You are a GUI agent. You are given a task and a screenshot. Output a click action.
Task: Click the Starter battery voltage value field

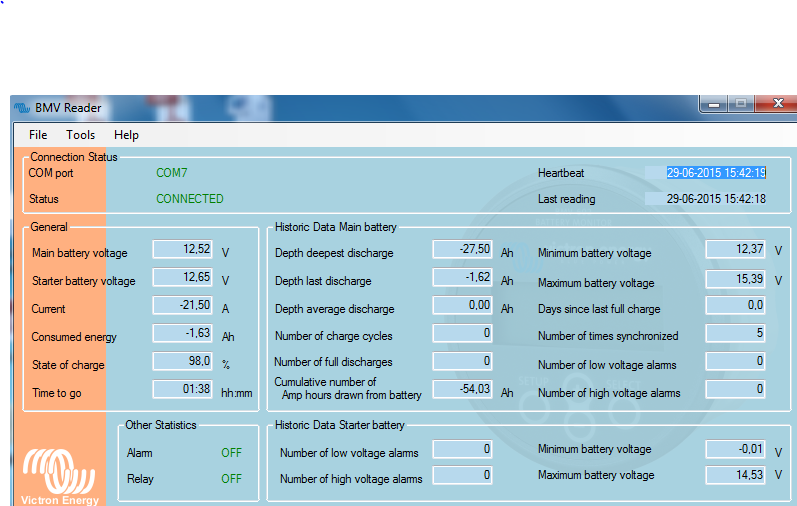[183, 277]
